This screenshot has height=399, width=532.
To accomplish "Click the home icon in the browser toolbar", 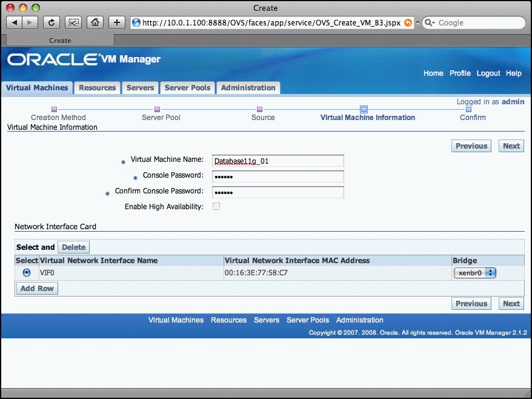I will click(95, 22).
